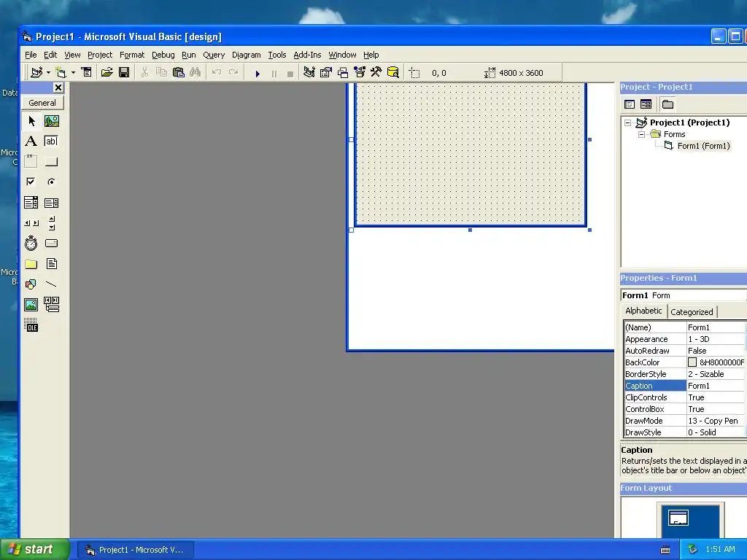Screen dimensions: 747x560
Task: Open the Object Browser toolbar icon
Action: [359, 72]
